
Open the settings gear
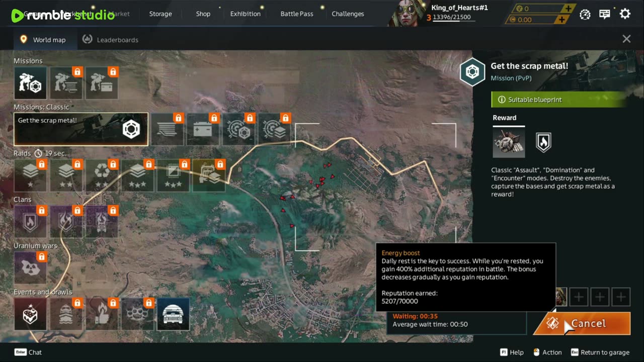pyautogui.click(x=625, y=14)
